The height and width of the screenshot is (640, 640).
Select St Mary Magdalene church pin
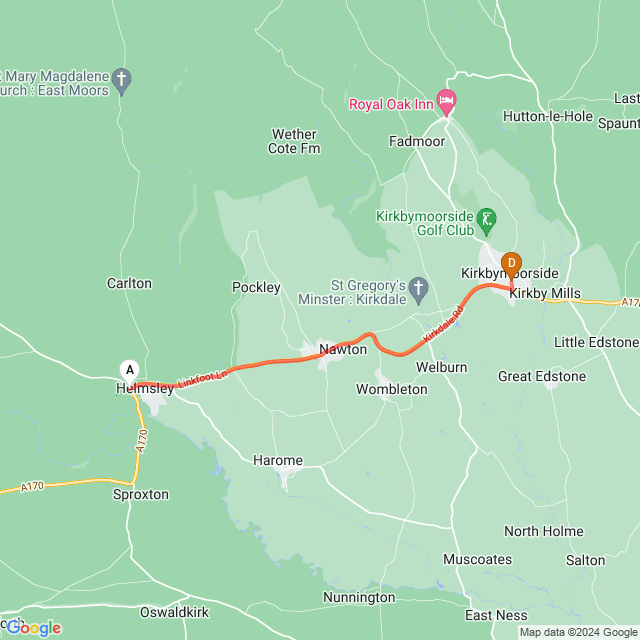click(121, 82)
